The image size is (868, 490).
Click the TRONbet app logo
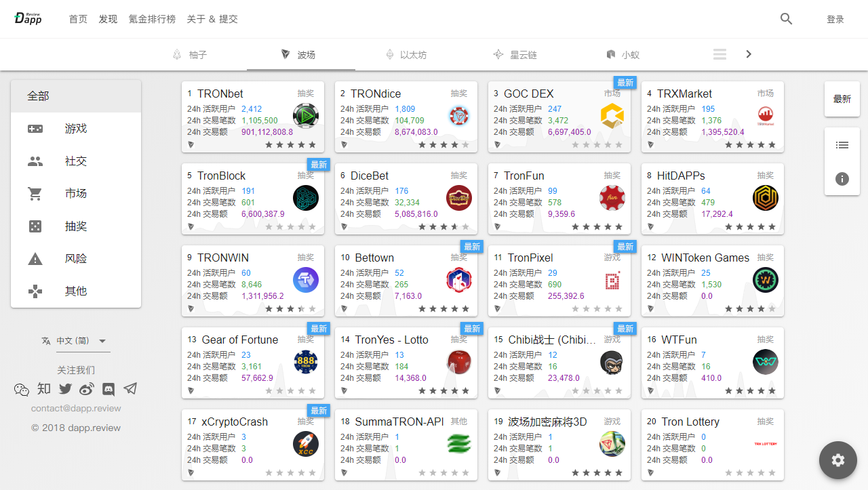click(x=306, y=116)
